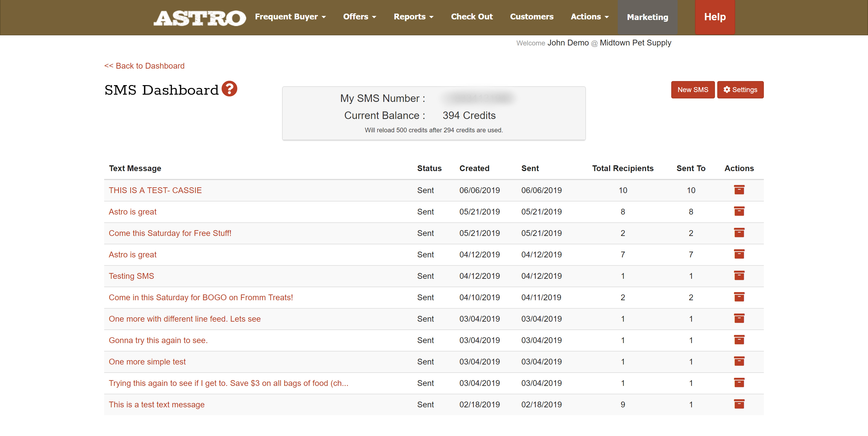868x436 pixels.
Task: Expand the Frequent Buyer dropdown menu
Action: click(290, 17)
